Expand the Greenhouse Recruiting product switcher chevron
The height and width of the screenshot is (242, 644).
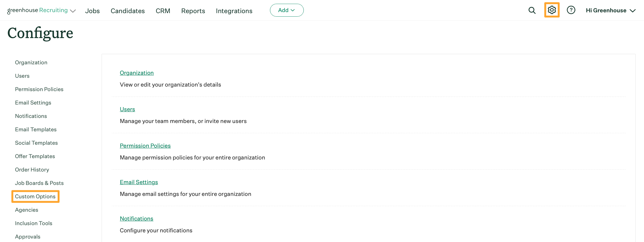pyautogui.click(x=73, y=11)
